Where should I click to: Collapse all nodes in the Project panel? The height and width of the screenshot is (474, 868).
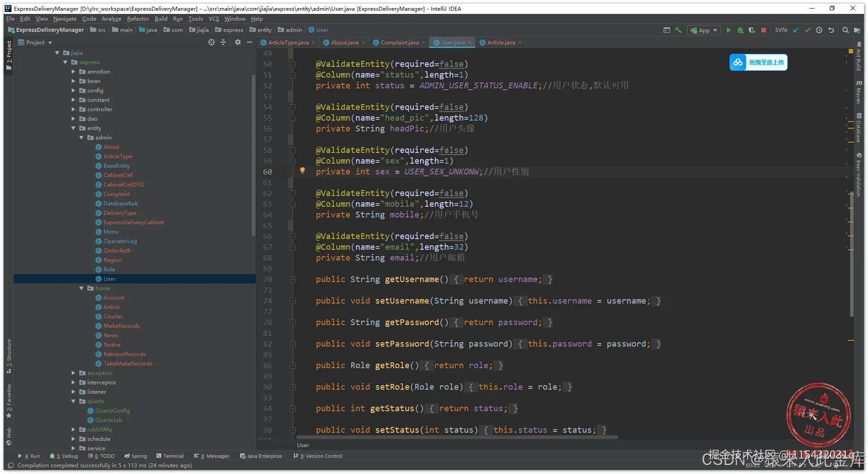[223, 42]
